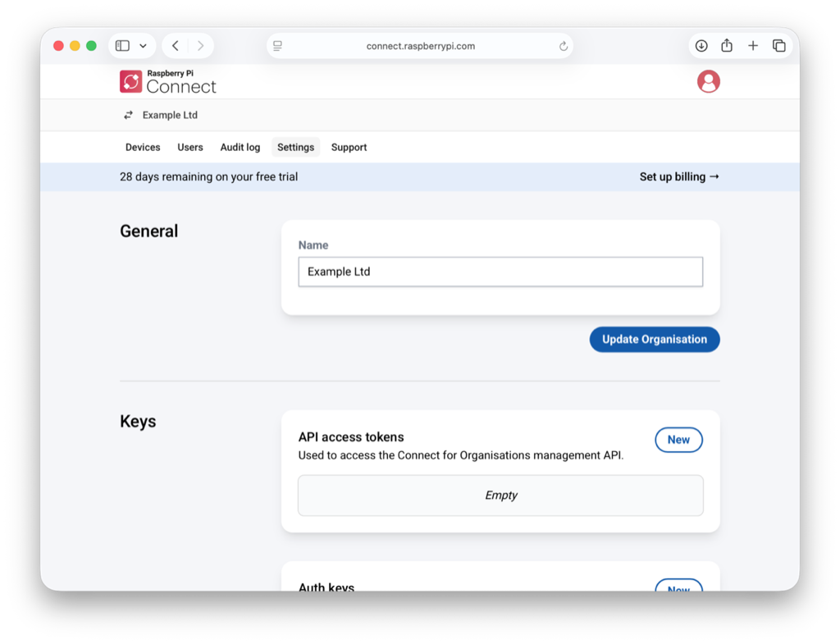Click the Update Organisation button
840x644 pixels.
(x=654, y=339)
